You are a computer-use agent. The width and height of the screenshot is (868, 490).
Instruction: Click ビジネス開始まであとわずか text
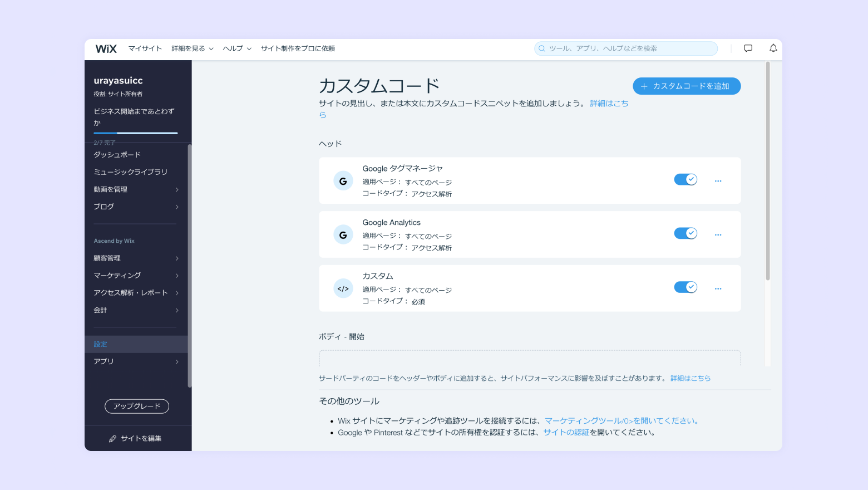tap(134, 117)
